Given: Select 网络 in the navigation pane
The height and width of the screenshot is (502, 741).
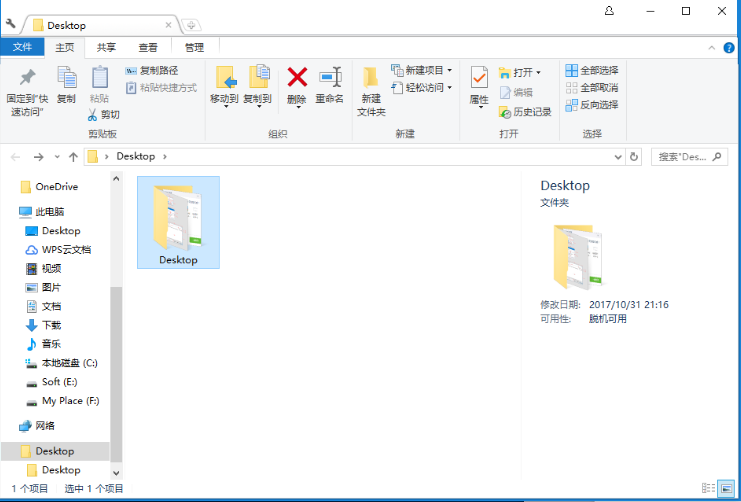Looking at the screenshot, I should click(37, 426).
